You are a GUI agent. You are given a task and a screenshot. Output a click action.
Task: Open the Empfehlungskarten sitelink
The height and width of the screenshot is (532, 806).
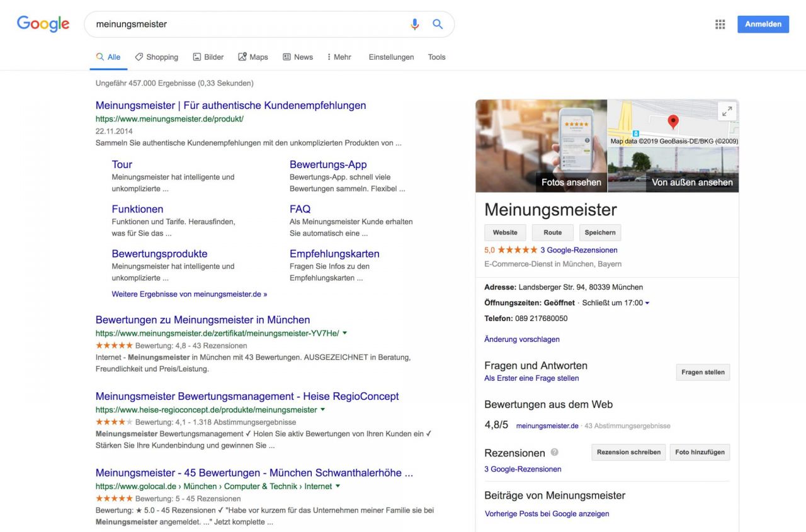(334, 254)
